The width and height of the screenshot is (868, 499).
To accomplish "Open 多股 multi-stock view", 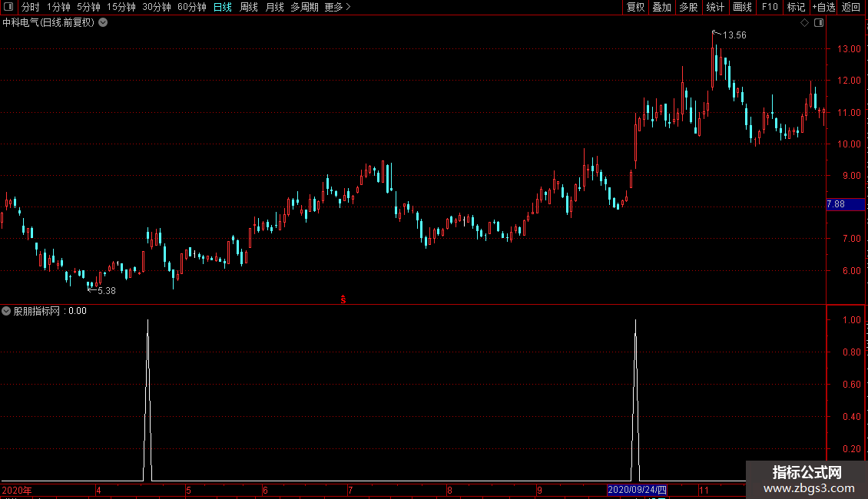I will [x=688, y=7].
